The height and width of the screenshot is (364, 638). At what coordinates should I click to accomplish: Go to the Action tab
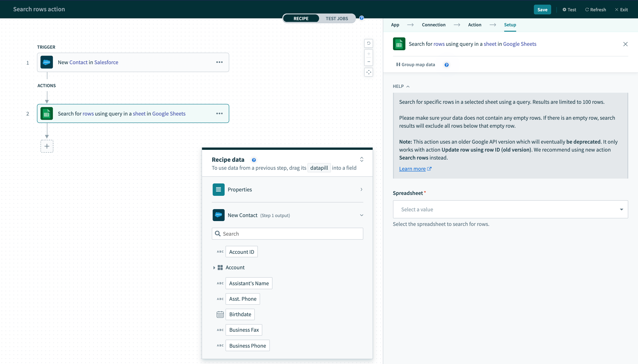pyautogui.click(x=474, y=25)
